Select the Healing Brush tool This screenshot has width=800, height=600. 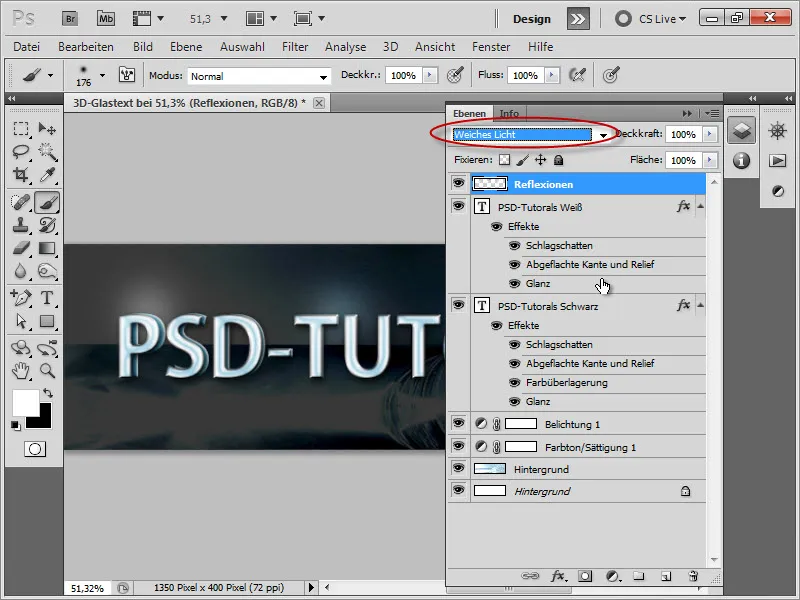tap(21, 202)
